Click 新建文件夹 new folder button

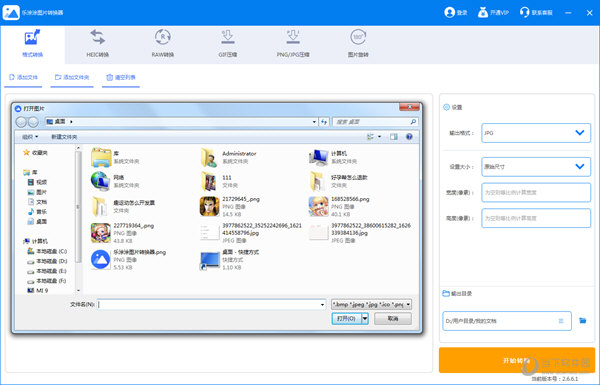coord(64,137)
